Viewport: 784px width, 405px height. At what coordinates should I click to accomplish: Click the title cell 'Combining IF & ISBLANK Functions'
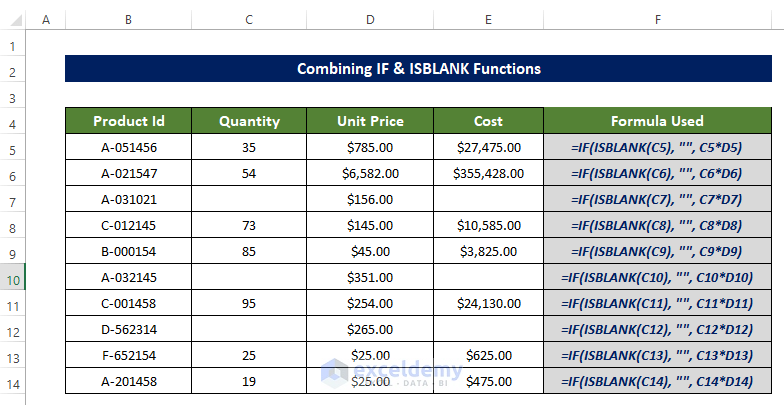click(x=418, y=69)
